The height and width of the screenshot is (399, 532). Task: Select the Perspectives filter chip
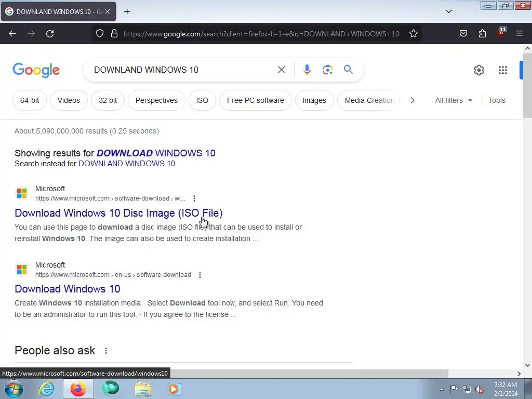tap(156, 100)
